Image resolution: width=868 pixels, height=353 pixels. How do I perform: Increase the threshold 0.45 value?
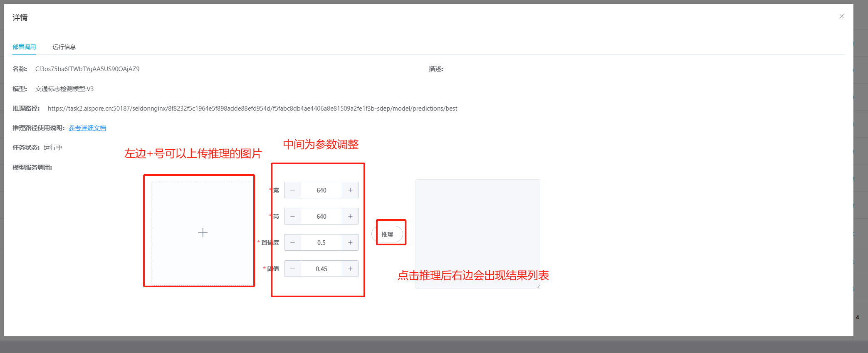350,269
